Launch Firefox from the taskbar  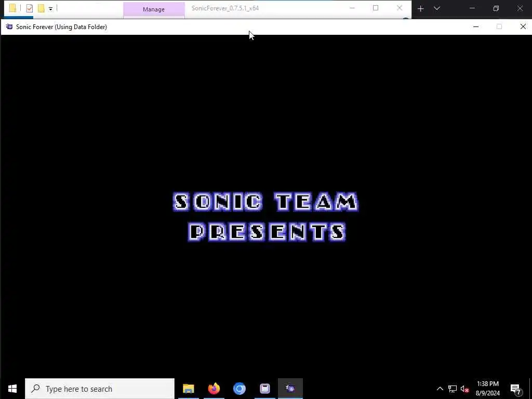[x=214, y=389]
